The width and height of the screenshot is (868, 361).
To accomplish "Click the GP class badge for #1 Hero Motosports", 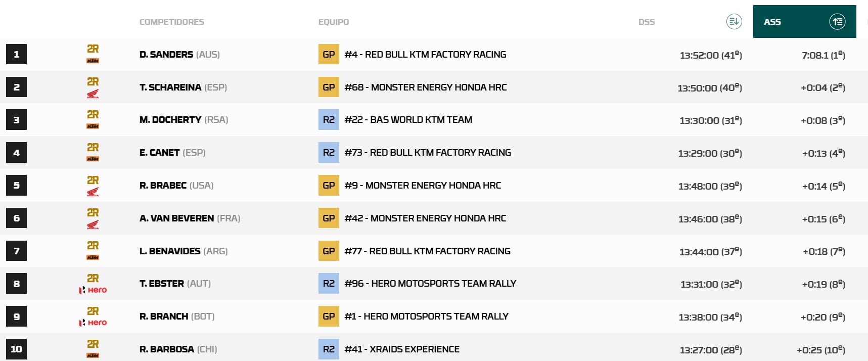I will point(329,317).
